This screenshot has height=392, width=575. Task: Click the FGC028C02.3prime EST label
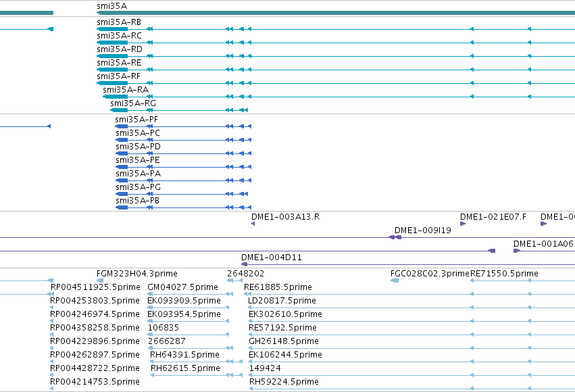430,274
